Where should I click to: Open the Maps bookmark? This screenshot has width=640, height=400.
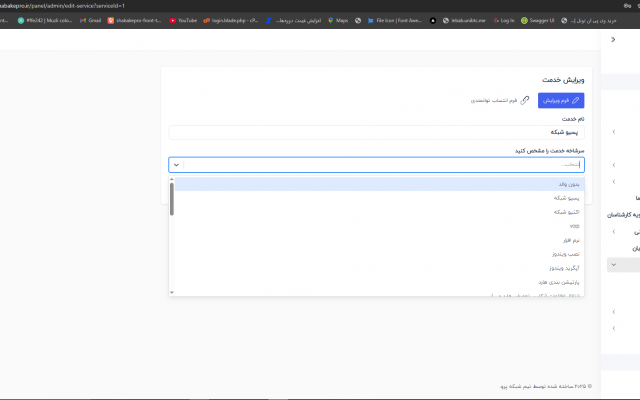pos(338,20)
